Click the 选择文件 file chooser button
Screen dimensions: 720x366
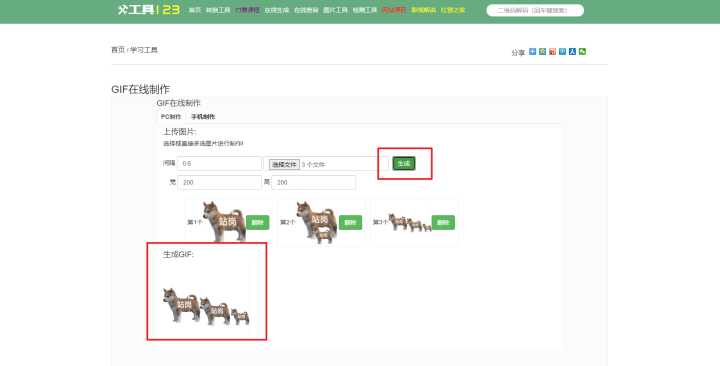click(x=284, y=164)
